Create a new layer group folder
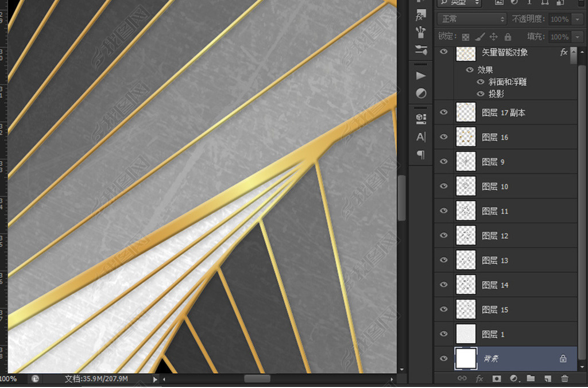Screen dimensions: 588x388 531,379
